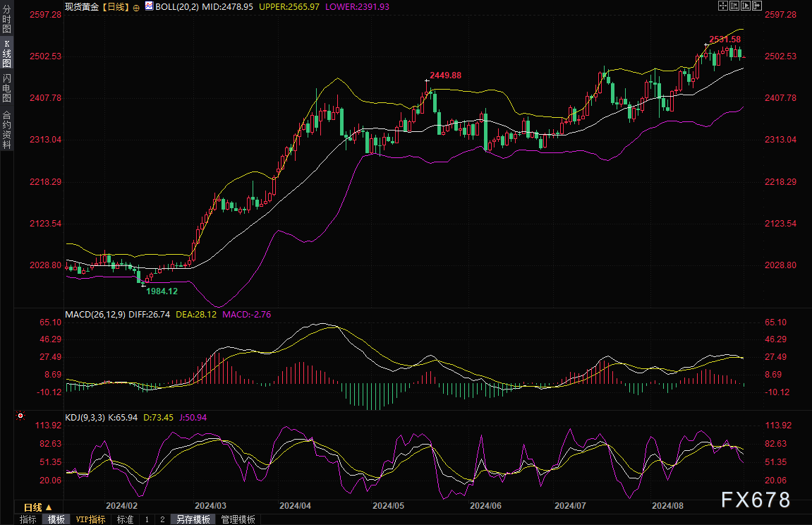812x525 pixels.
Task: Click the play-forward chart axis icon
Action: click(x=746, y=6)
